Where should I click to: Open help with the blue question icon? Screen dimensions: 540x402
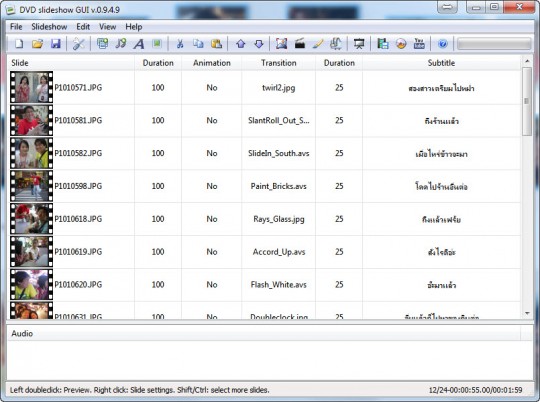(x=443, y=44)
